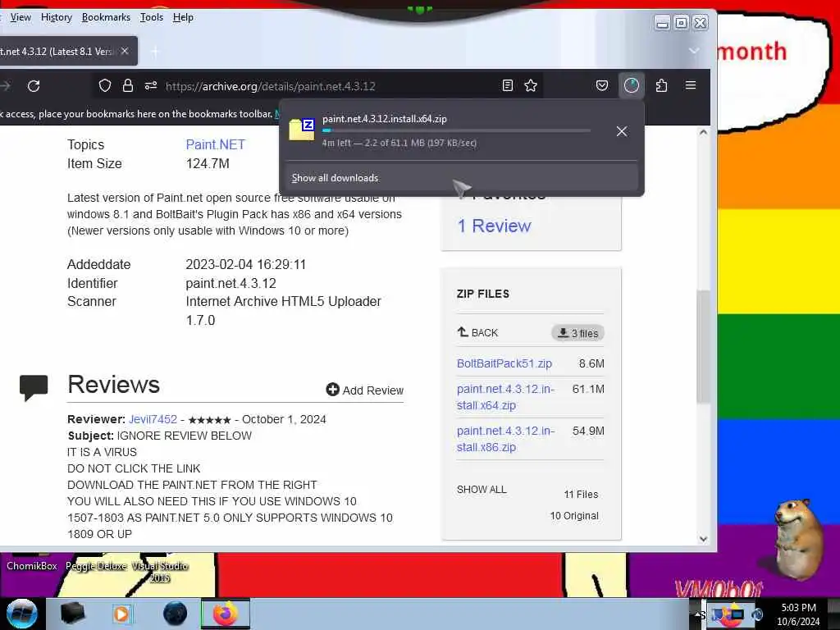Screen dimensions: 840x630
Task: Download all with the 3 files button
Action: [577, 333]
